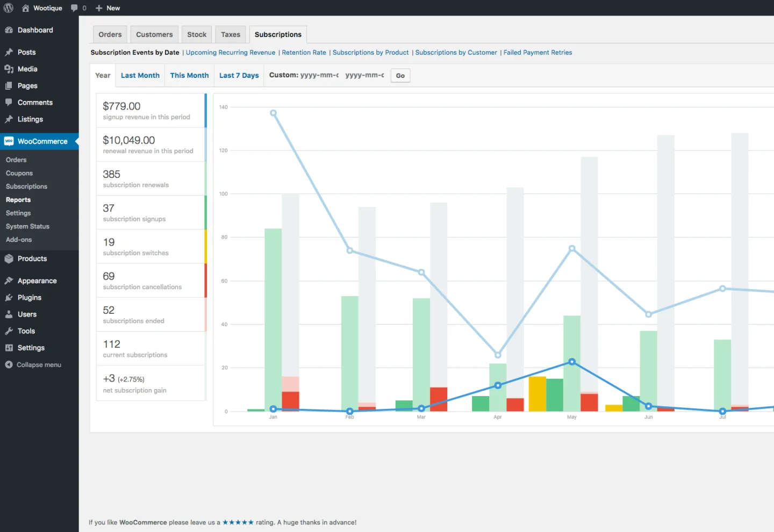Toggle the 37 subscription signups legend
Viewport: 774px width, 532px height.
(x=152, y=212)
